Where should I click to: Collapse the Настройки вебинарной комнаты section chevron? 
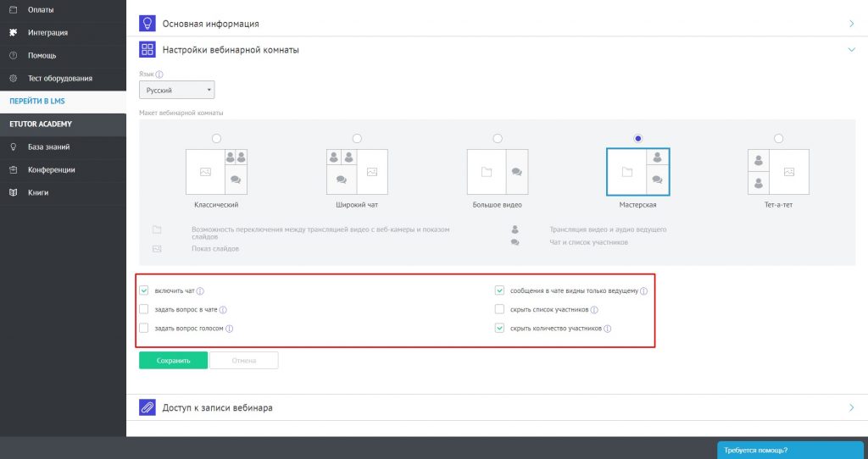coord(851,50)
